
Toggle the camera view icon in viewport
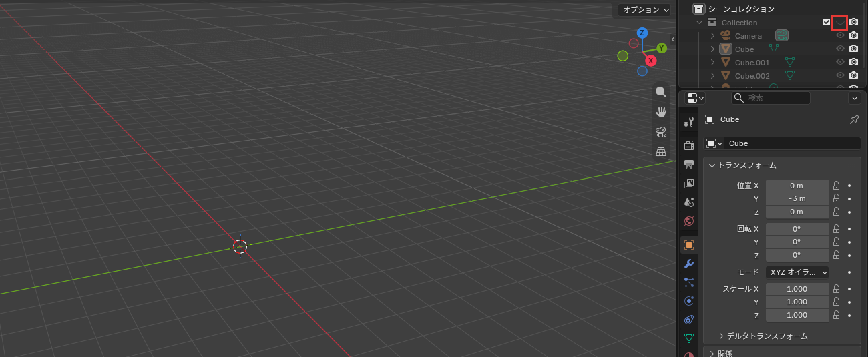pyautogui.click(x=661, y=131)
